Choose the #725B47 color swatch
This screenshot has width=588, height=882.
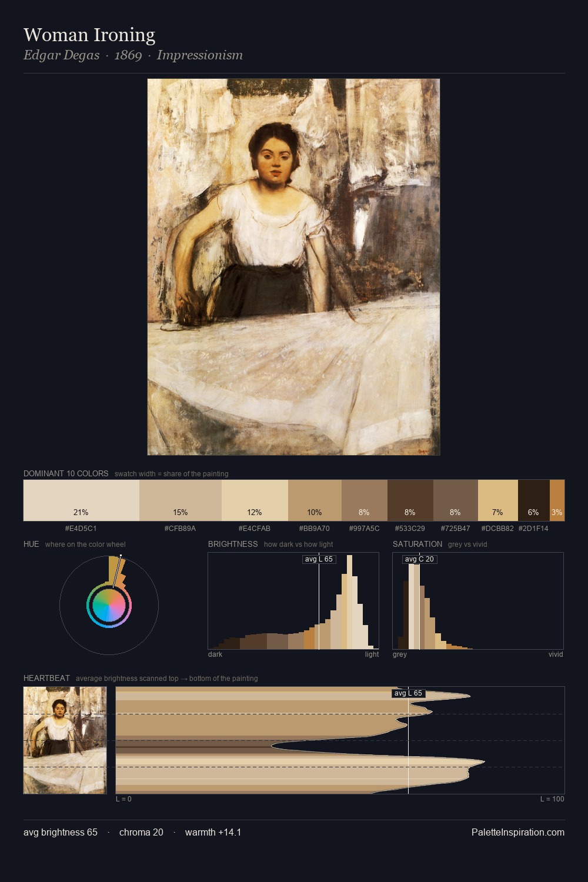coord(456,500)
